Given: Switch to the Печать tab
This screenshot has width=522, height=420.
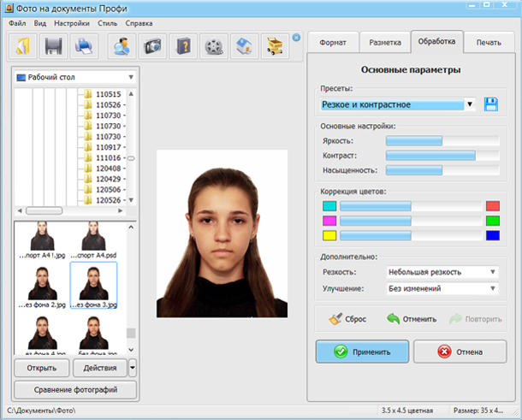Looking at the screenshot, I should [x=489, y=42].
